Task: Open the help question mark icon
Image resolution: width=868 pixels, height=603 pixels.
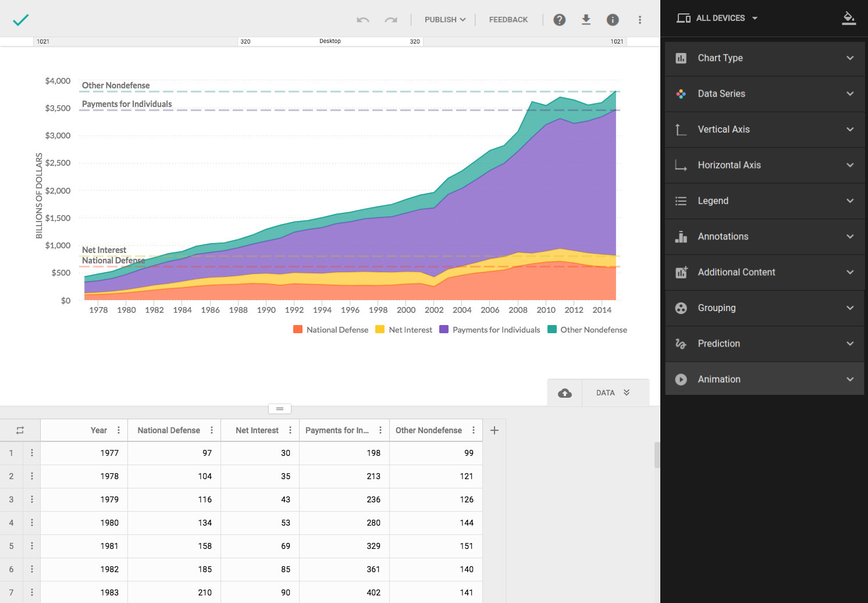Action: [559, 20]
